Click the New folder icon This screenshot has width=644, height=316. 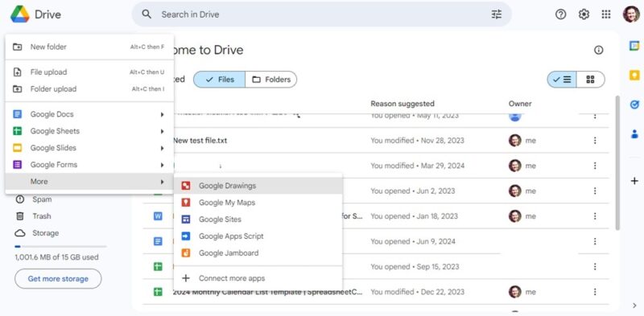tap(17, 47)
